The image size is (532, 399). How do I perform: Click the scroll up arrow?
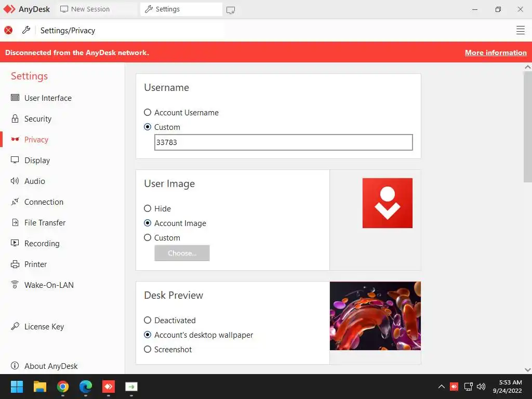528,67
